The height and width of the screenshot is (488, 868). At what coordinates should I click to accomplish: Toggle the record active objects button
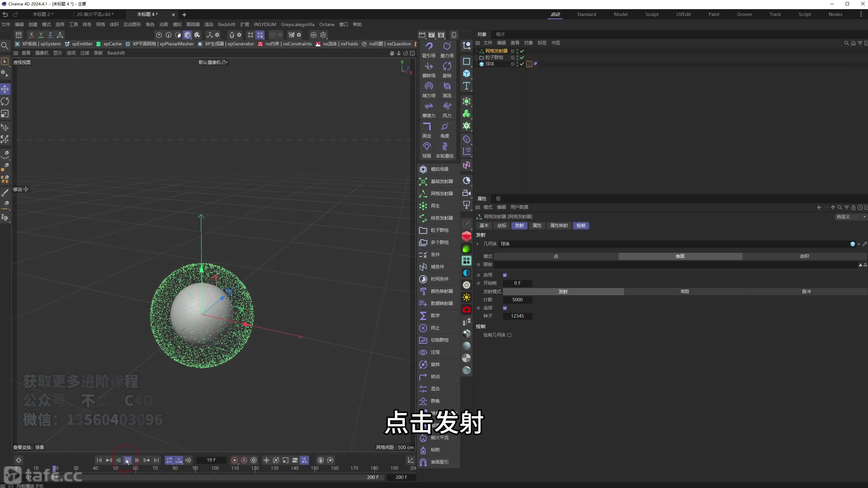point(234,460)
